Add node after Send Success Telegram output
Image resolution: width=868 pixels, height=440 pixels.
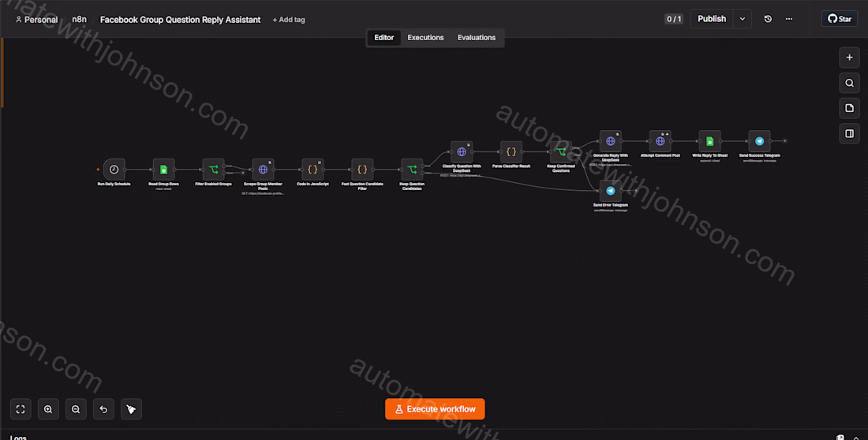coord(785,141)
